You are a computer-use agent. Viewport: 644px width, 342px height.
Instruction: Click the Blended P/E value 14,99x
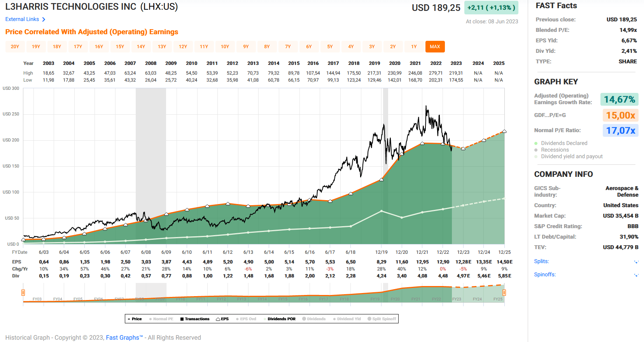point(628,30)
